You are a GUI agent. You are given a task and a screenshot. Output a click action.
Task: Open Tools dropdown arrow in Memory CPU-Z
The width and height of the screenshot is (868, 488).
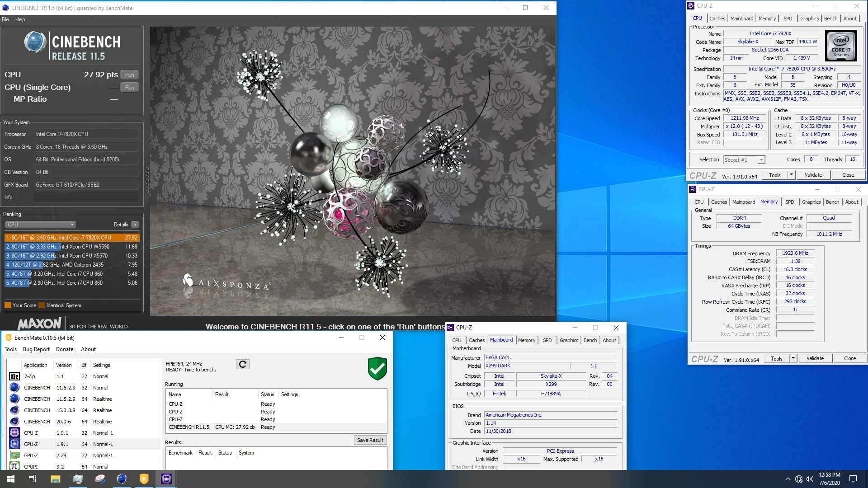[793, 358]
